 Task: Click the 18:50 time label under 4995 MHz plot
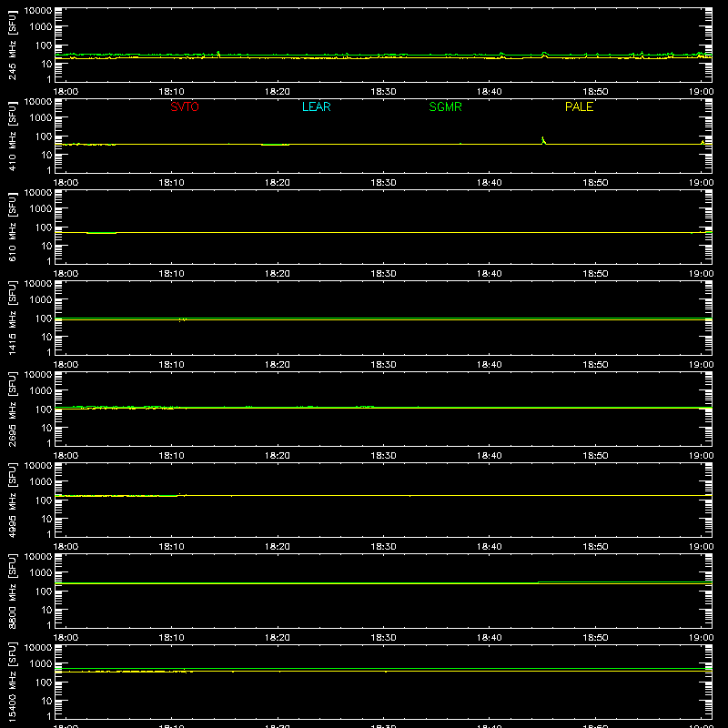(595, 547)
